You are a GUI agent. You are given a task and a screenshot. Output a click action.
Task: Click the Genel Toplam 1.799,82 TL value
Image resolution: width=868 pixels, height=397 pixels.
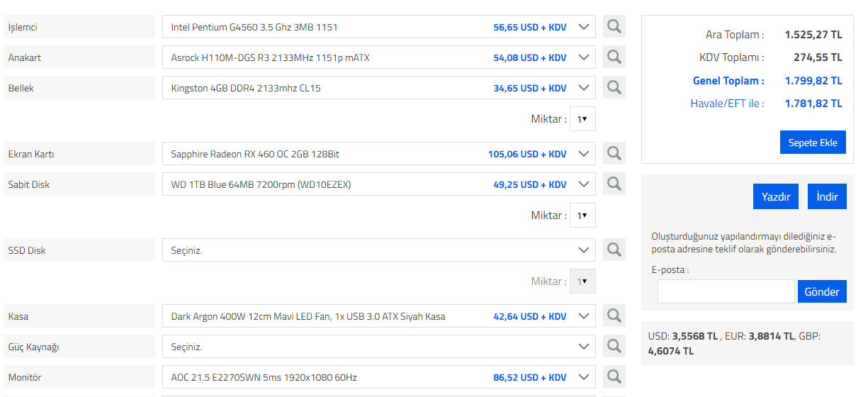[x=813, y=81]
